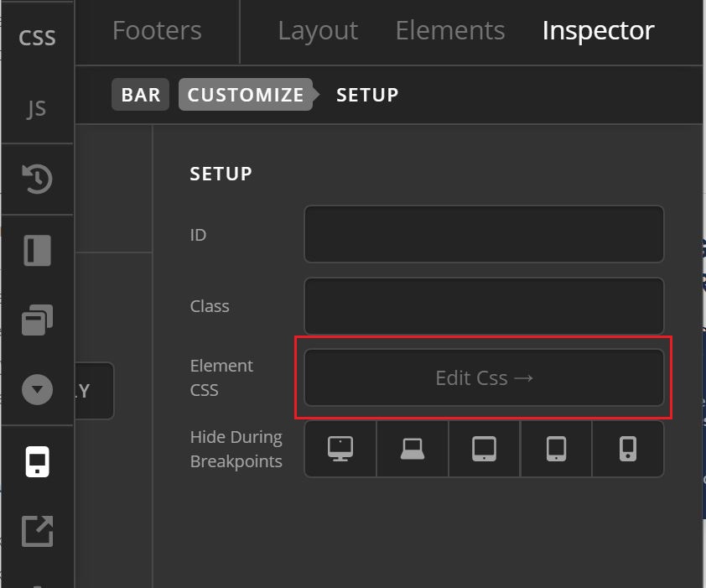Open revision history clock icon
Screen dimensions: 706x588
[x=38, y=179]
